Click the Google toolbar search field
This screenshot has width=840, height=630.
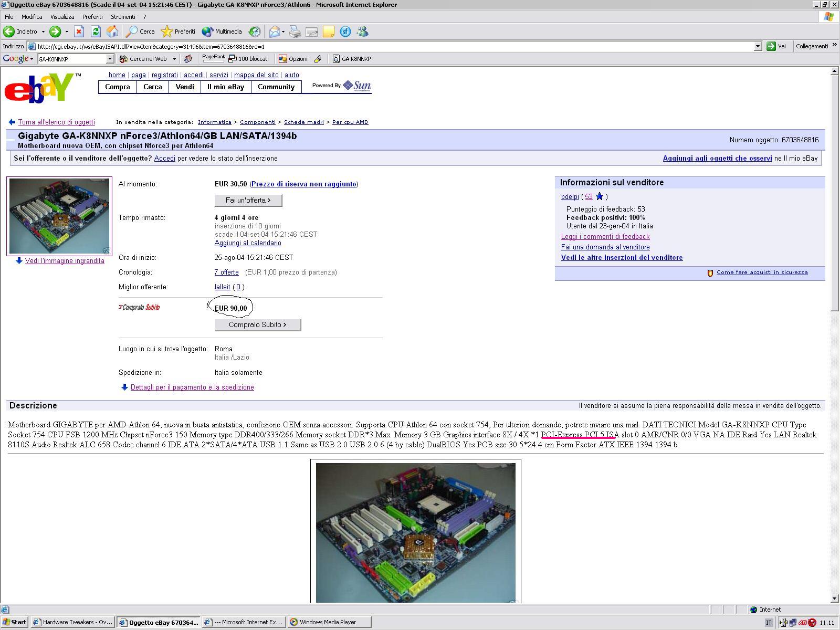coord(71,59)
